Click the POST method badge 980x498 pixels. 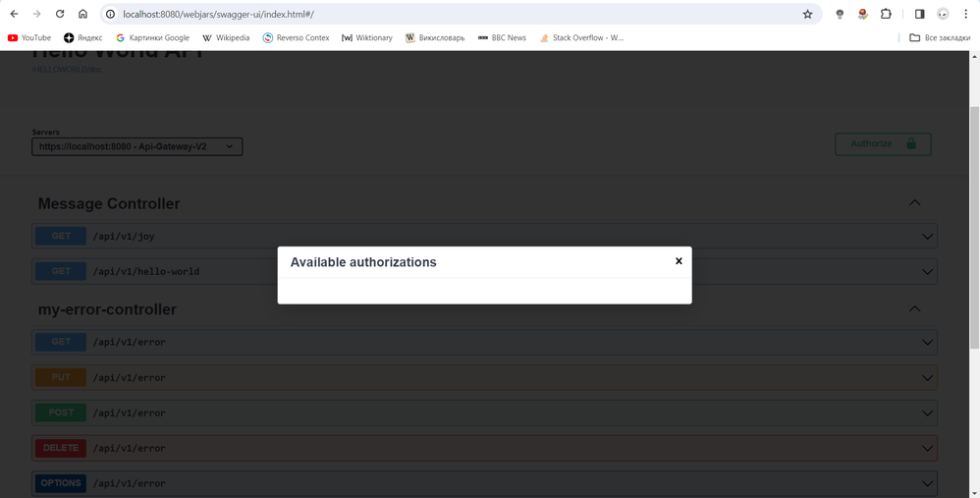61,413
